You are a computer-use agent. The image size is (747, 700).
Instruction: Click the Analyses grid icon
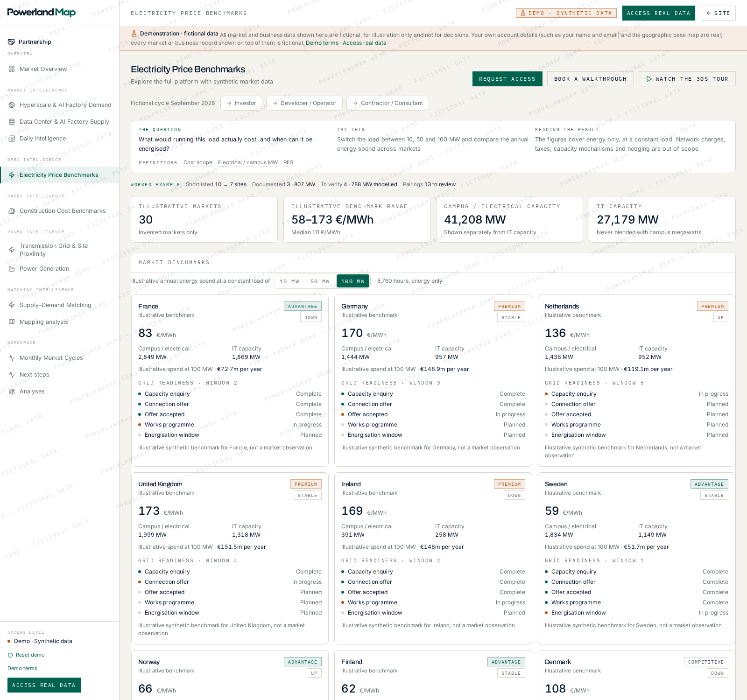pos(12,392)
